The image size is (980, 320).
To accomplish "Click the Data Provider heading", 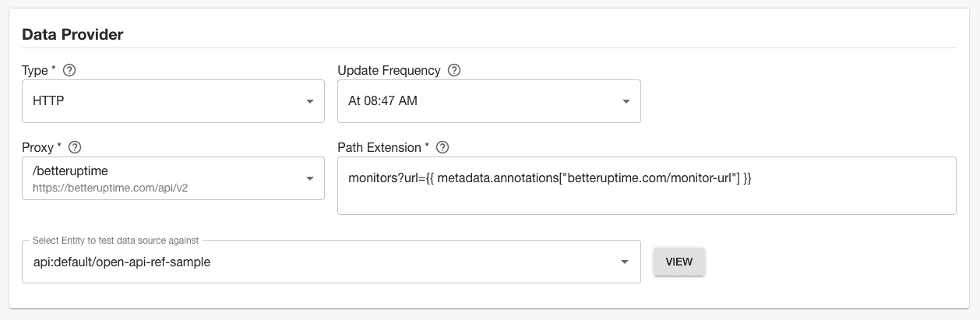I will (72, 34).
